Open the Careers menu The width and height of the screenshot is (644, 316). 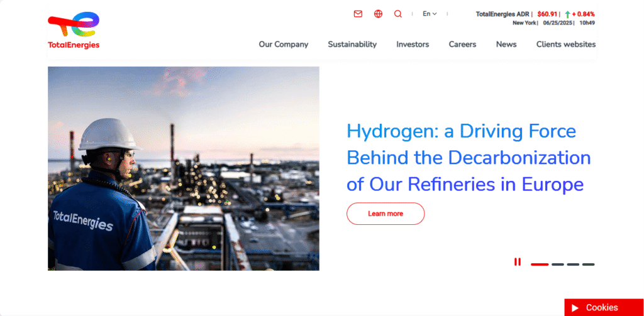[462, 45]
